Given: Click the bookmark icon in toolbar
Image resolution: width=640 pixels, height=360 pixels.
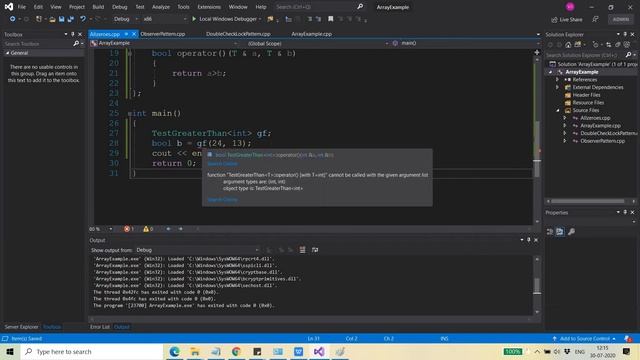Looking at the screenshot, I should 331,19.
